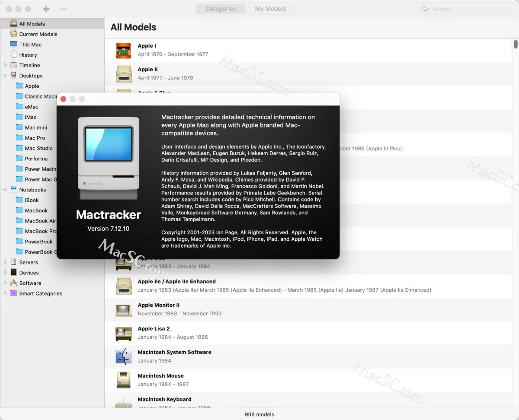Select Apple IIe / Apple IIe Enhanced title

pyautogui.click(x=176, y=281)
